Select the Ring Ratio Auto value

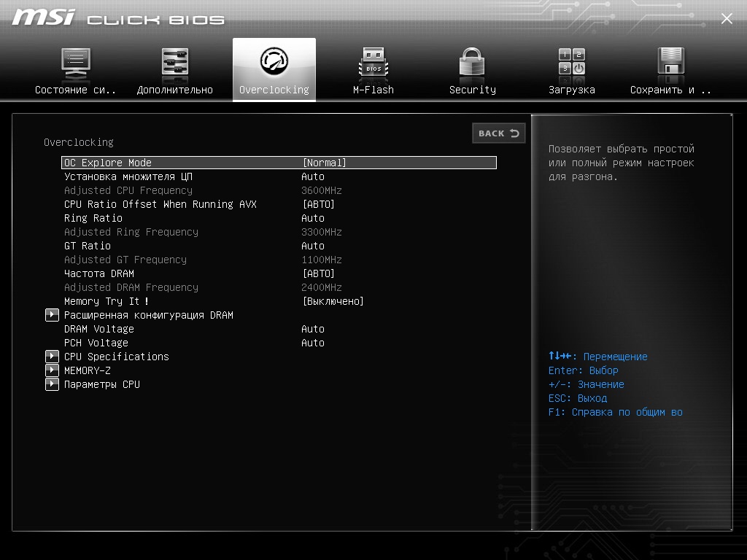pos(313,218)
